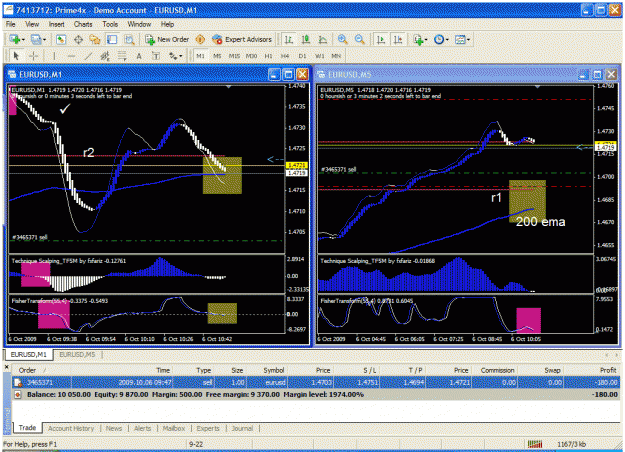Expand the Arrows tool dropdown arrow

tap(181, 57)
